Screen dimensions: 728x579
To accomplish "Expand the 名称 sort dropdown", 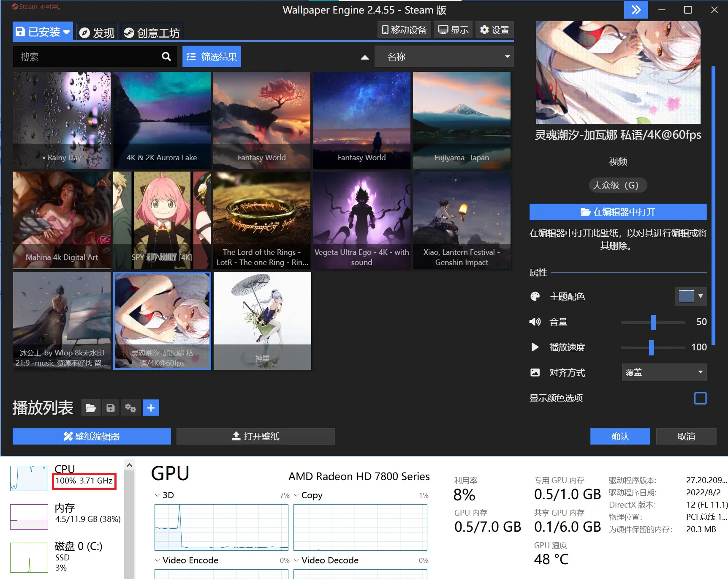I will tap(444, 57).
